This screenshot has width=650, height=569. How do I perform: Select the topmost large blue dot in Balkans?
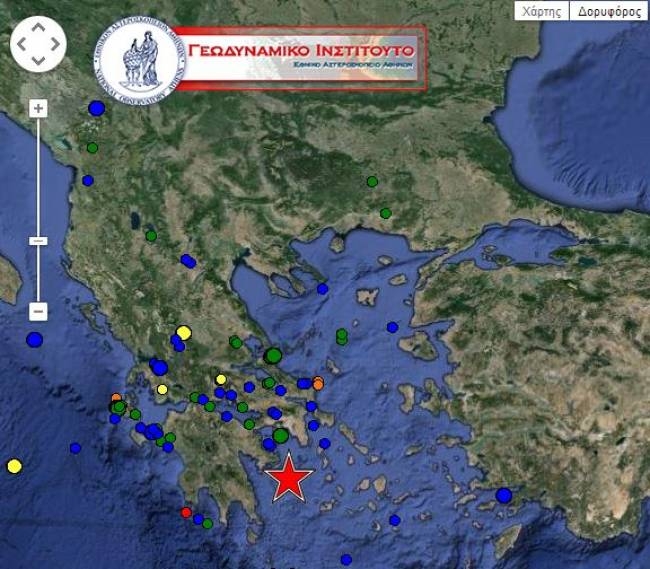pos(97,109)
